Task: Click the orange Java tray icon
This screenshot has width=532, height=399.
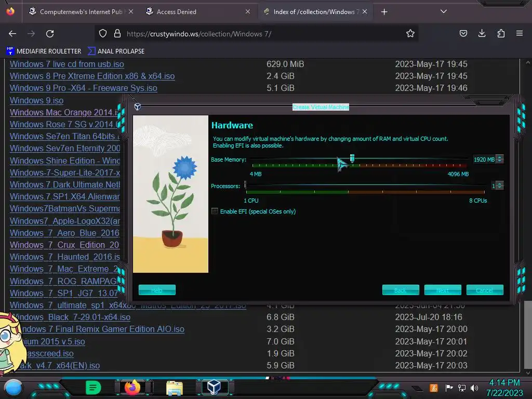Action: 433,388
